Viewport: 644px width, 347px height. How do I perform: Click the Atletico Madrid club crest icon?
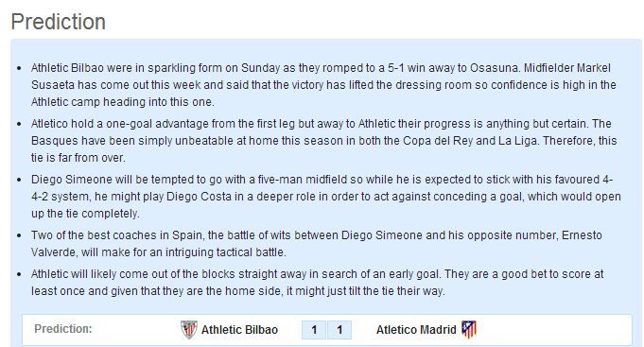(x=469, y=329)
